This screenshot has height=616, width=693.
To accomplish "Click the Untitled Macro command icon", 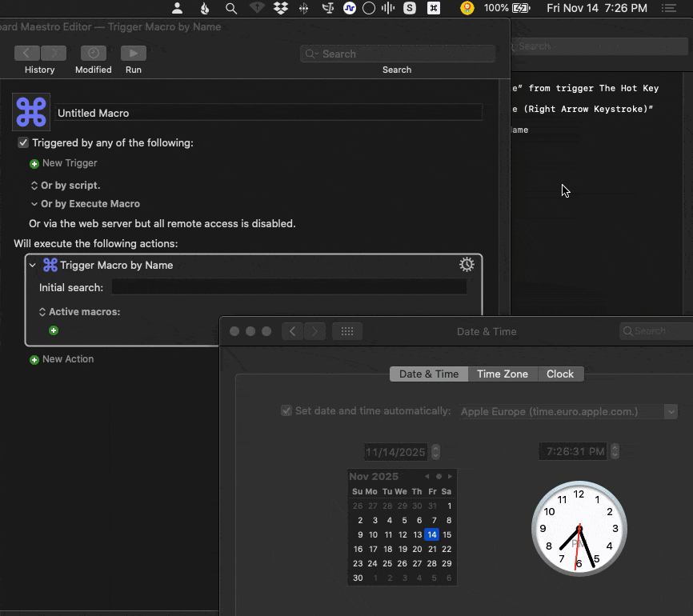I will pos(31,112).
